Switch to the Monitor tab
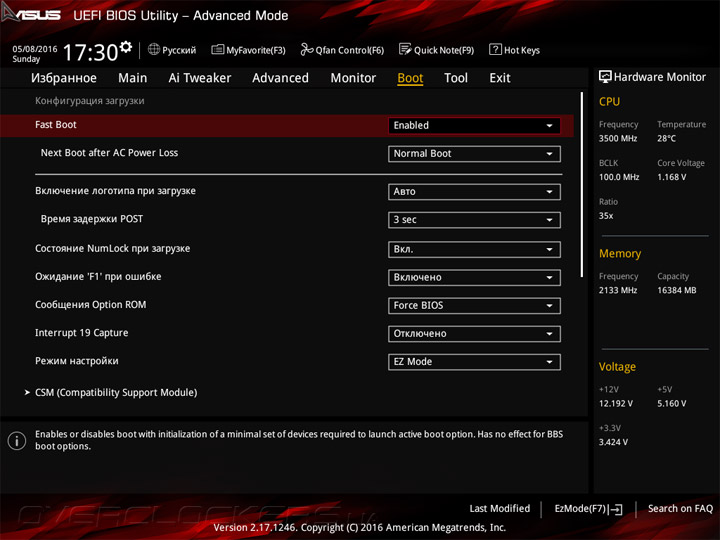The height and width of the screenshot is (540, 720). click(x=353, y=78)
